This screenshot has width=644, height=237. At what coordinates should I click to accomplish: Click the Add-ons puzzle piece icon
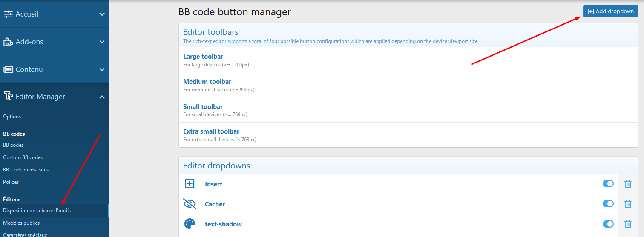8,42
